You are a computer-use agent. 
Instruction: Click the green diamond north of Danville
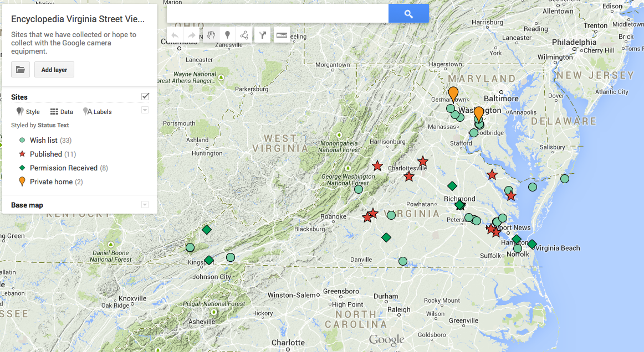click(386, 237)
